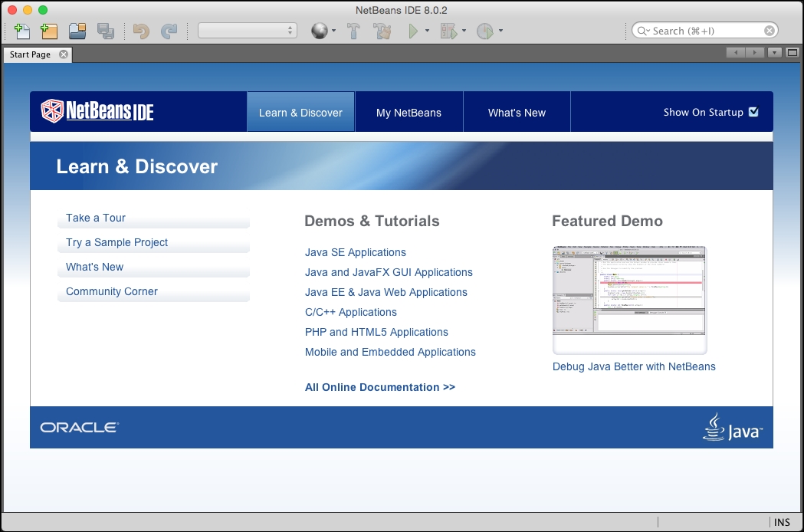Image resolution: width=804 pixels, height=532 pixels.
Task: Click the Open Project folder icon
Action: click(x=76, y=30)
